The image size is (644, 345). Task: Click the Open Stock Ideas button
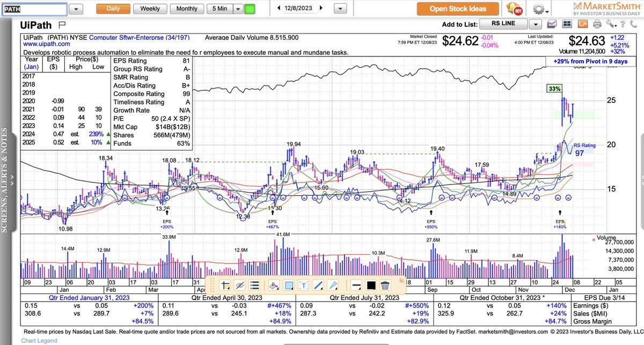tap(458, 9)
